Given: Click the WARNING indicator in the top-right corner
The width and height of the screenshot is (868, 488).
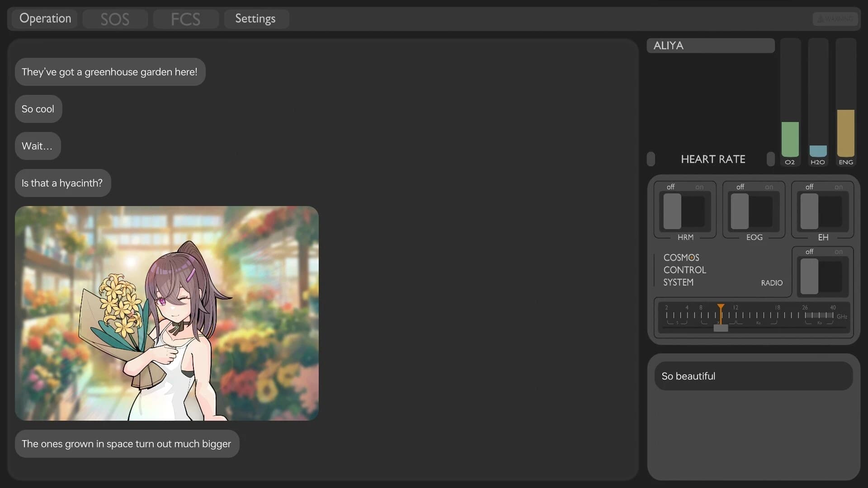Looking at the screenshot, I should coord(835,19).
